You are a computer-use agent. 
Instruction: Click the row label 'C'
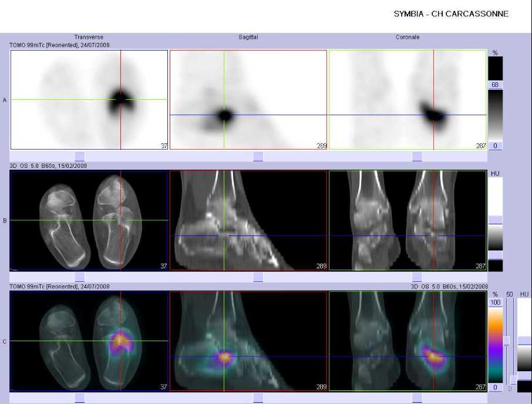coord(5,342)
